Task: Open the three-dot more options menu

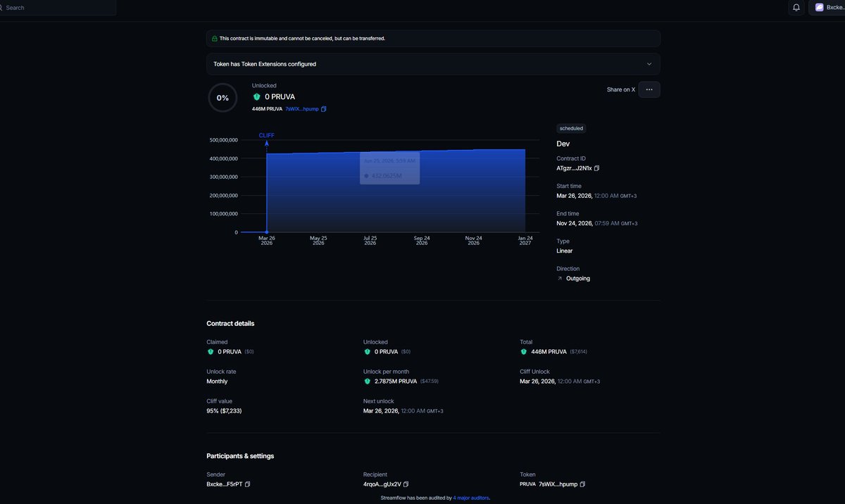Action: 649,89
